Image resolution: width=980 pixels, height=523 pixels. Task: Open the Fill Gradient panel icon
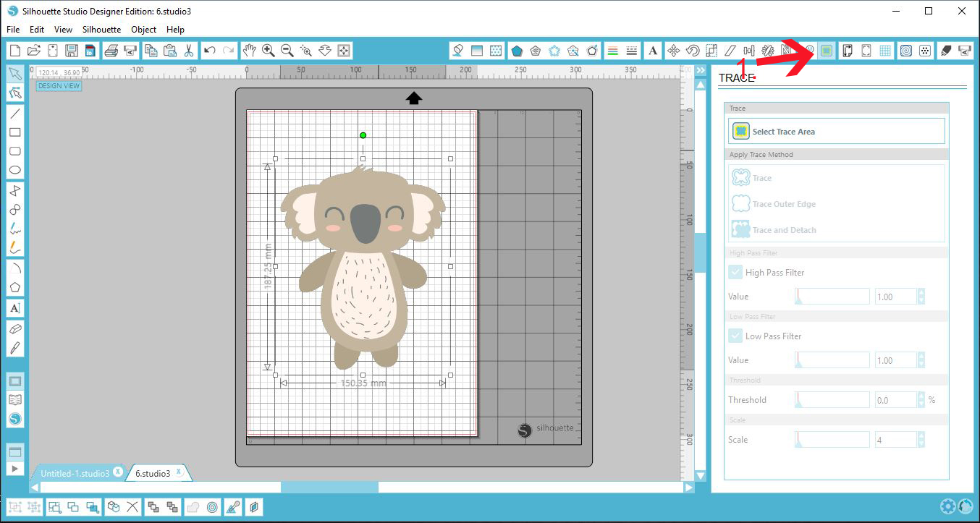[x=476, y=50]
